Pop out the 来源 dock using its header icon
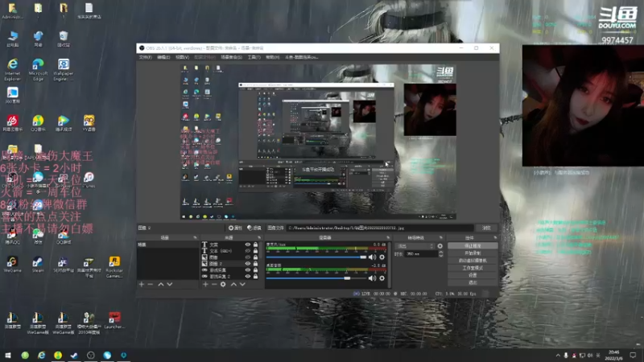 [x=259, y=237]
